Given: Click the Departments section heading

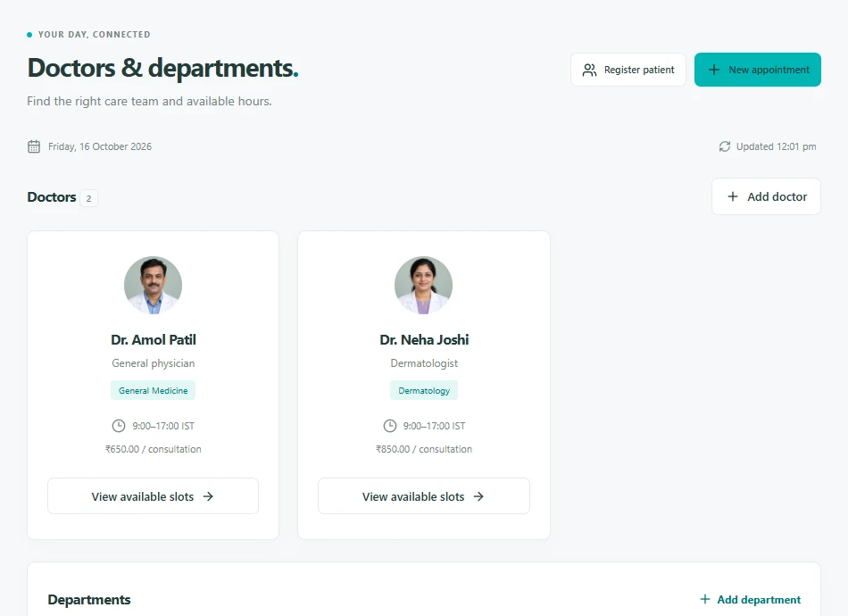Looking at the screenshot, I should (x=89, y=600).
